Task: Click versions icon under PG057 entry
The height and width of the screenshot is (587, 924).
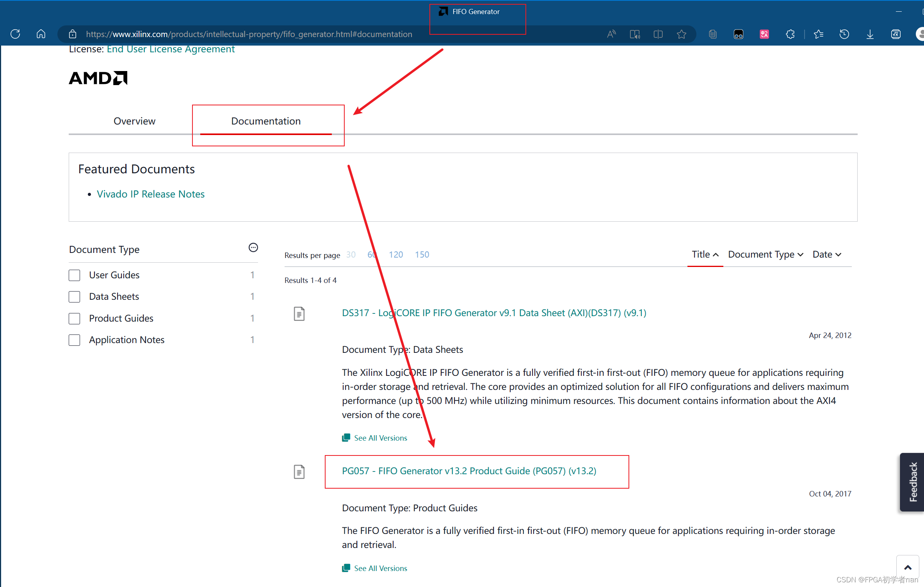Action: 346,568
